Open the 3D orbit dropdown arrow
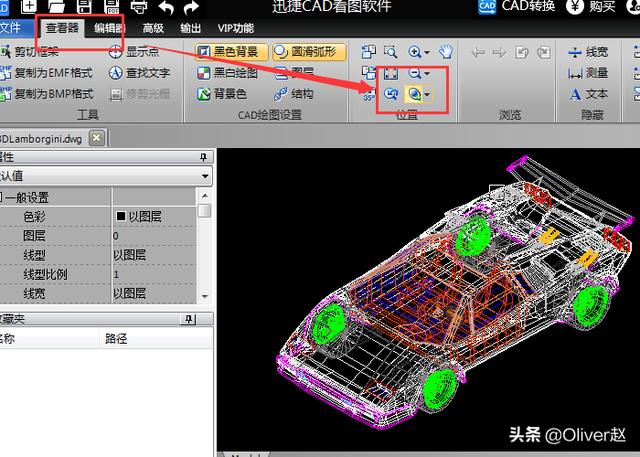The height and width of the screenshot is (457, 640). (x=427, y=95)
